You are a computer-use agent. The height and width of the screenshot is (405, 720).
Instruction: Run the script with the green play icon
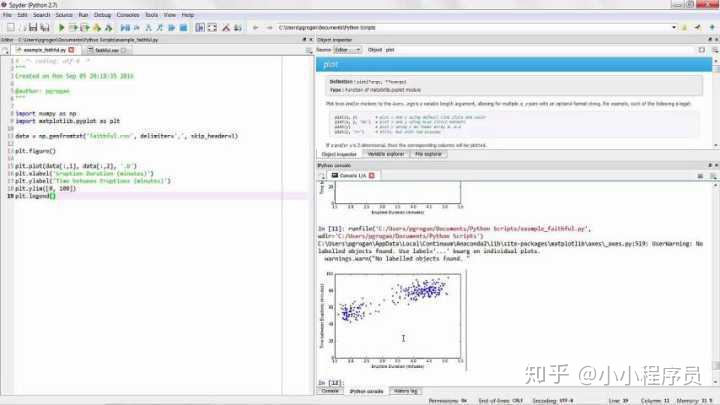61,28
